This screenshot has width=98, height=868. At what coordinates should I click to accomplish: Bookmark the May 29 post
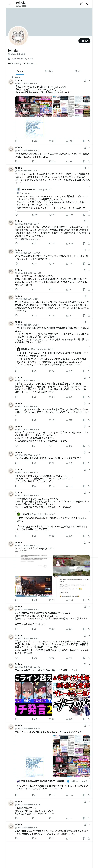point(84,289)
